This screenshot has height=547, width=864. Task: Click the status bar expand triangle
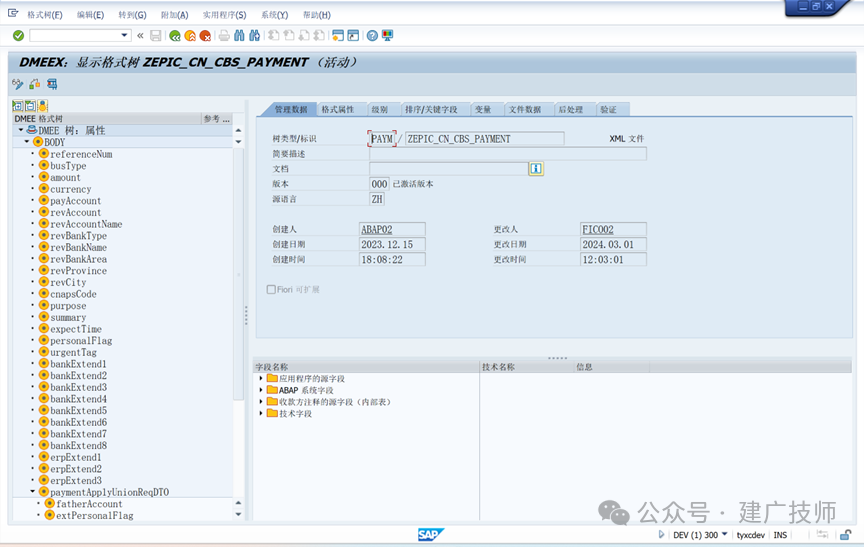click(x=661, y=534)
